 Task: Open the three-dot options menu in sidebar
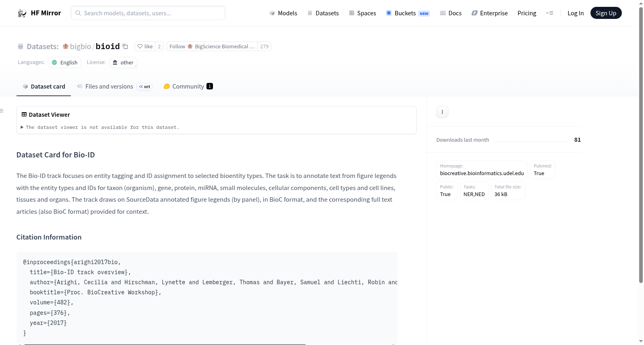point(442,112)
